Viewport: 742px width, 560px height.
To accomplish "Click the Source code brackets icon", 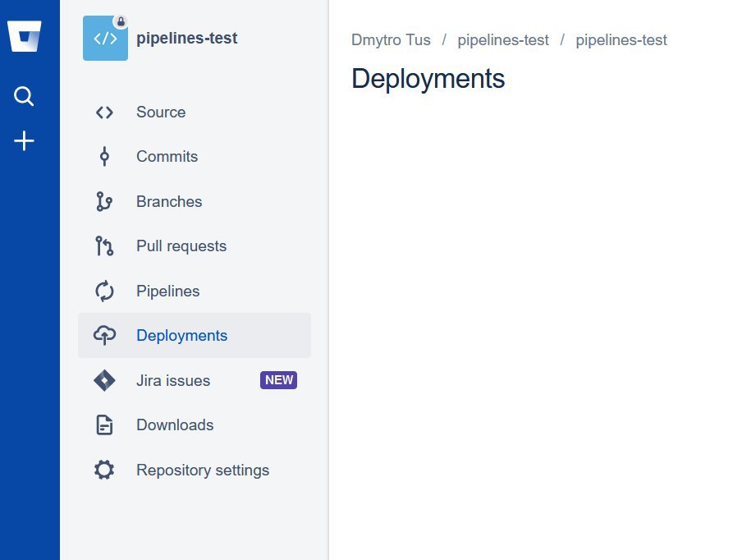I will [104, 112].
